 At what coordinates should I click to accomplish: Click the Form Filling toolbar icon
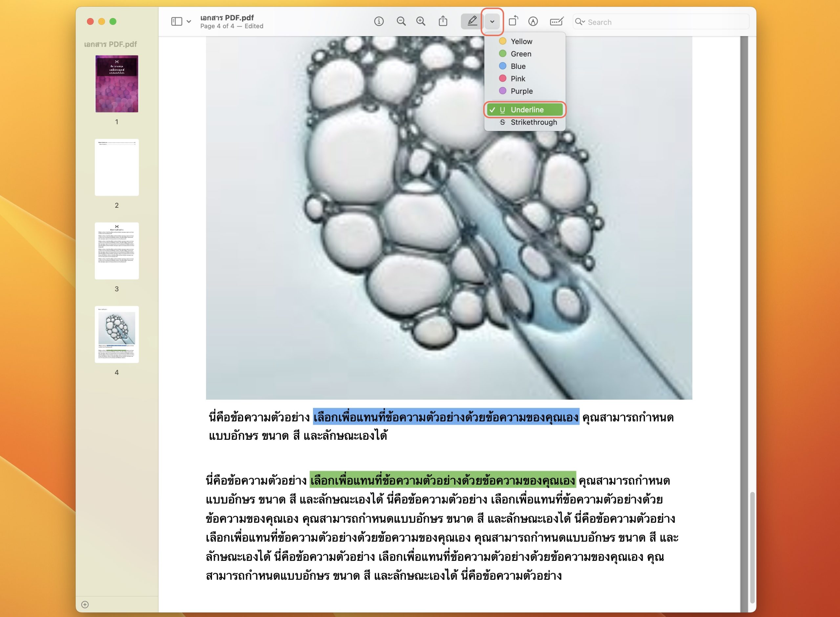pyautogui.click(x=556, y=21)
